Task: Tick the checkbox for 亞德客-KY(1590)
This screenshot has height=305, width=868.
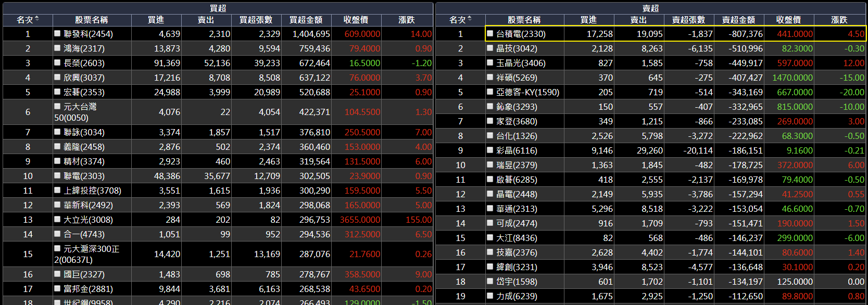Action: [490, 92]
